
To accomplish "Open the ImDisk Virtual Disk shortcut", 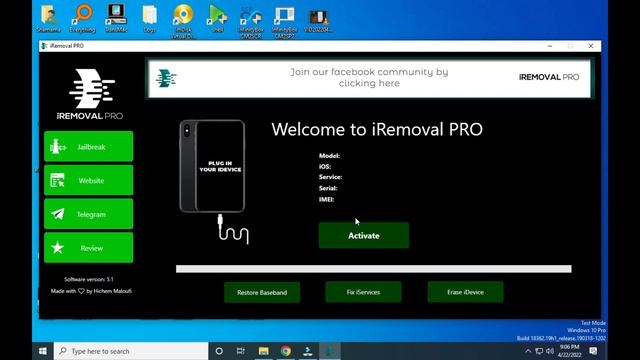I will [183, 21].
